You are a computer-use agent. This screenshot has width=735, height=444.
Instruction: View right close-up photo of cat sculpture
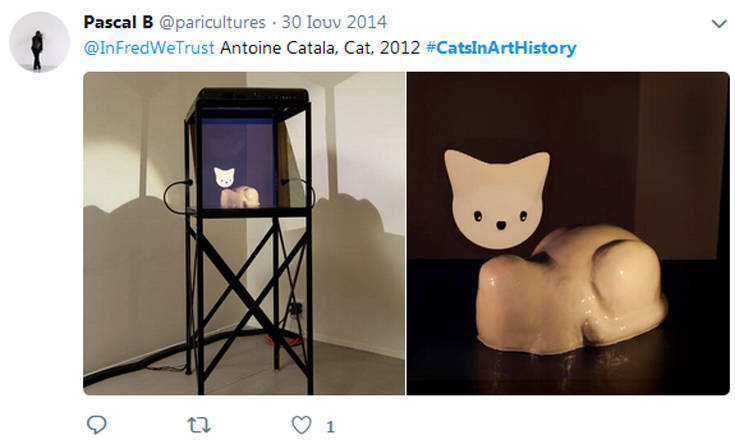tap(568, 233)
